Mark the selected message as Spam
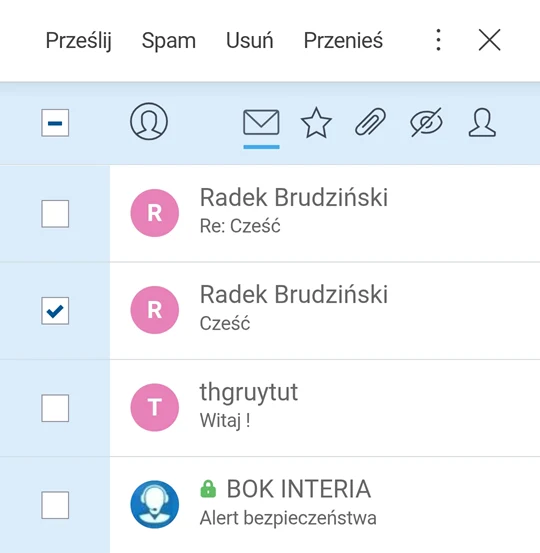This screenshot has height=553, width=540. pyautogui.click(x=169, y=41)
